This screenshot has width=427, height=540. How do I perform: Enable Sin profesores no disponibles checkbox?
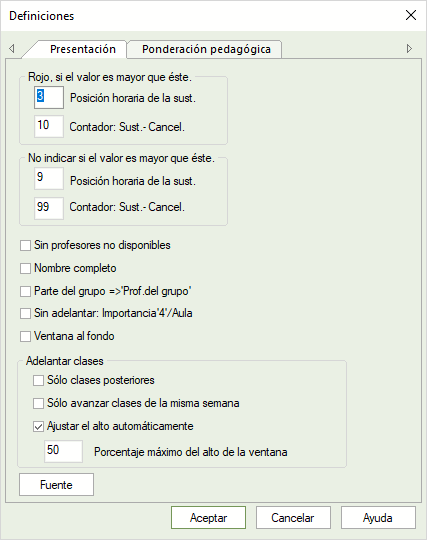point(25,246)
